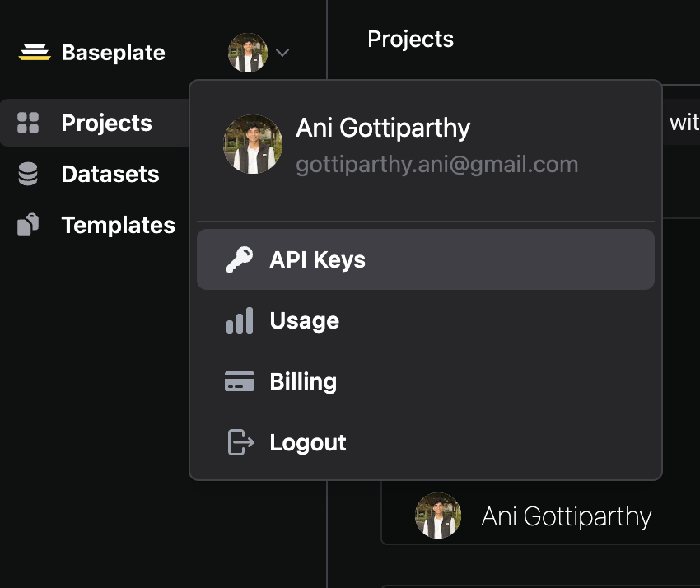
Task: Log out via the Logout label
Action: (308, 442)
